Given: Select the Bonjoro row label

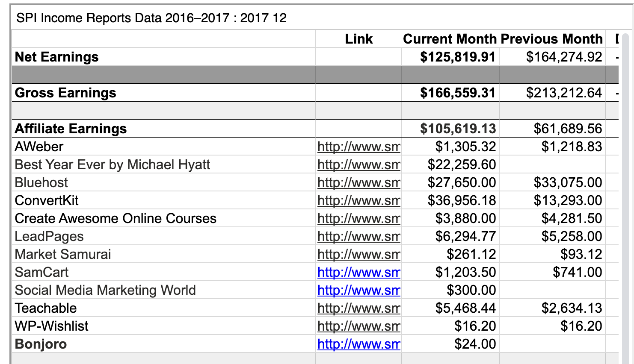Looking at the screenshot, I should (x=41, y=344).
